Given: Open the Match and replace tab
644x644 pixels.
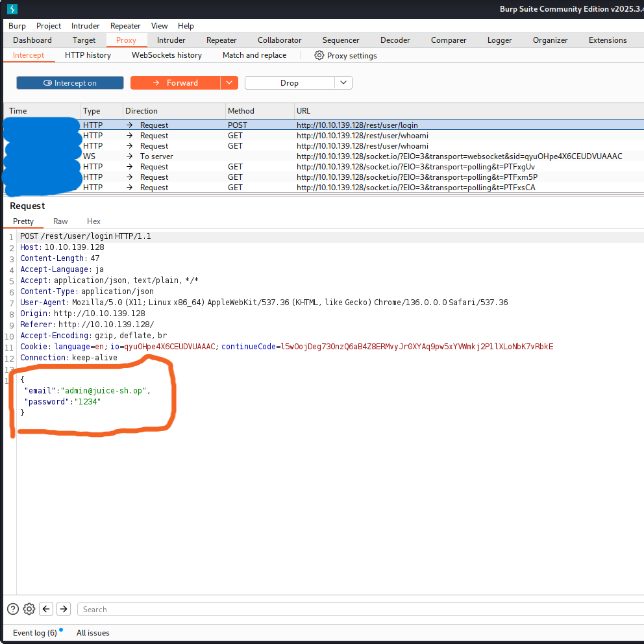Looking at the screenshot, I should (x=254, y=55).
